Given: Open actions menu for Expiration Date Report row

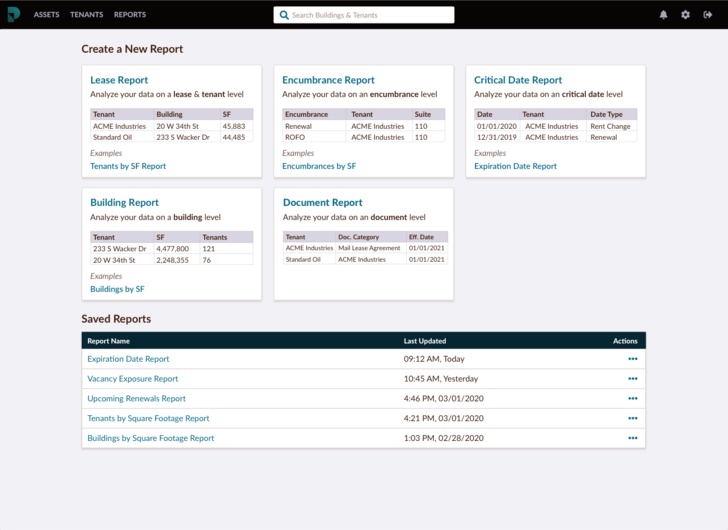Looking at the screenshot, I should point(632,359).
